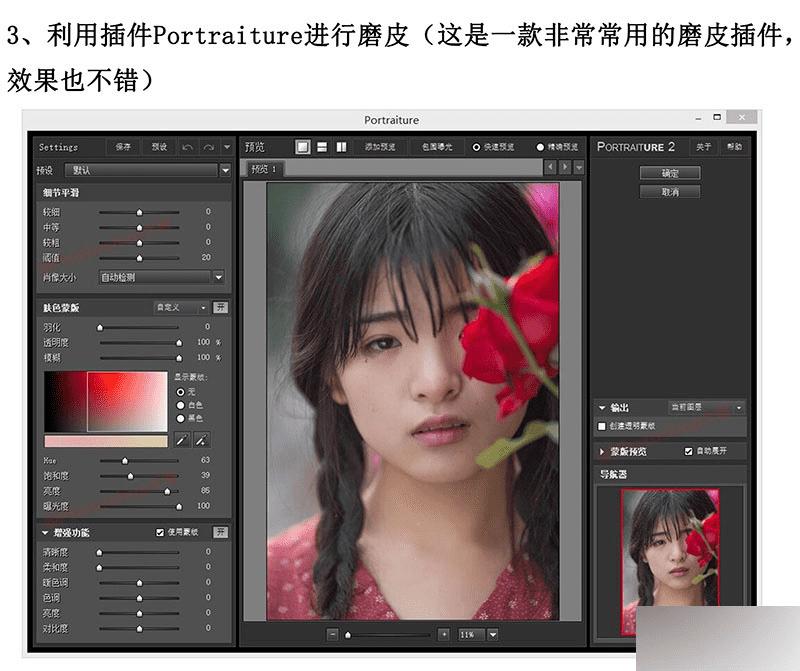The image size is (800, 671).
Task: Open preview tabs list dropdown arrow
Action: pos(579,167)
